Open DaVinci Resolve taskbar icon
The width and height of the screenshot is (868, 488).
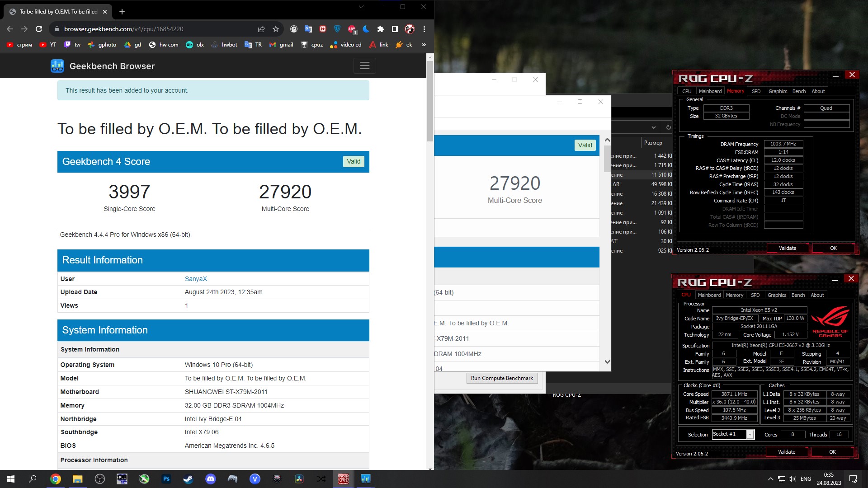click(299, 479)
